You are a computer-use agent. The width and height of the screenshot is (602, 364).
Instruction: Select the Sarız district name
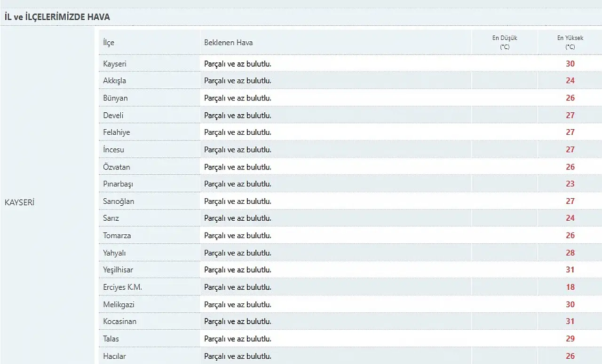coord(111,218)
